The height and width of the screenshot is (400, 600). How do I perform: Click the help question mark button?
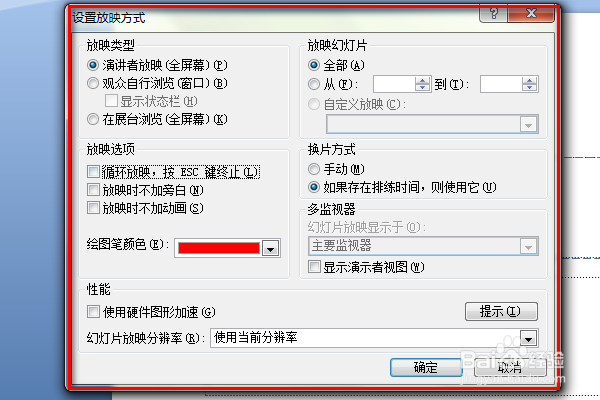pos(493,15)
